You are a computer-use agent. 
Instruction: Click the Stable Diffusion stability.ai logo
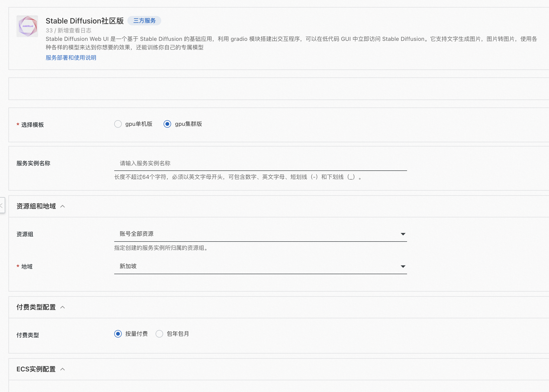point(27,26)
